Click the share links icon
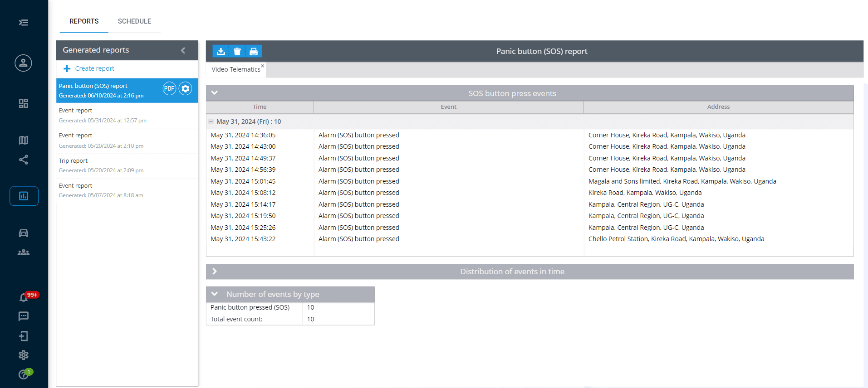 (24, 160)
